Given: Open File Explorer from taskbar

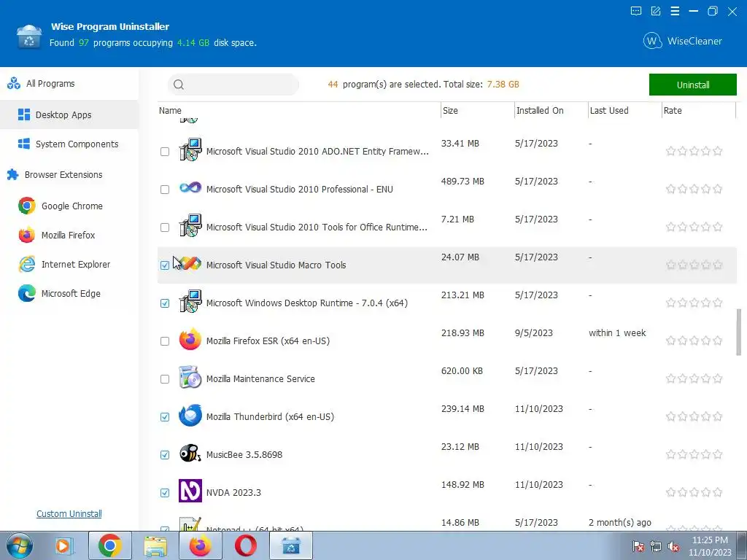Looking at the screenshot, I should [155, 545].
